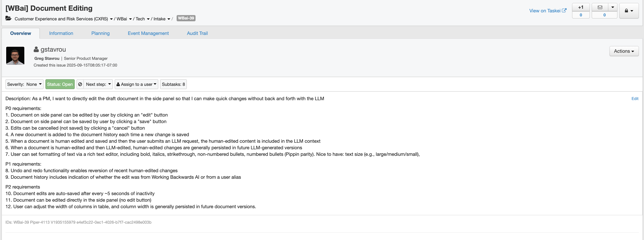Screen dimensions: 644x240
Task: Click the envelope subscribe icon
Action: [x=600, y=7]
